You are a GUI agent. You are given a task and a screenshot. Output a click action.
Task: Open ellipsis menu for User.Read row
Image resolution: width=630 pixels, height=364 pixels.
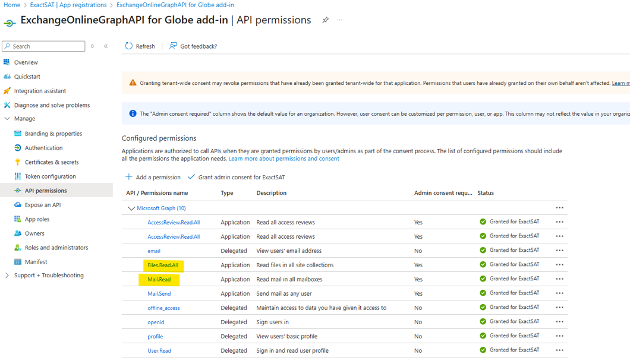pyautogui.click(x=560, y=350)
